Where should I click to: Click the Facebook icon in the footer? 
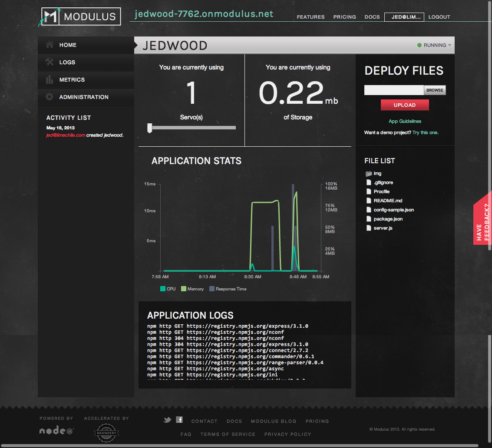coord(179,420)
